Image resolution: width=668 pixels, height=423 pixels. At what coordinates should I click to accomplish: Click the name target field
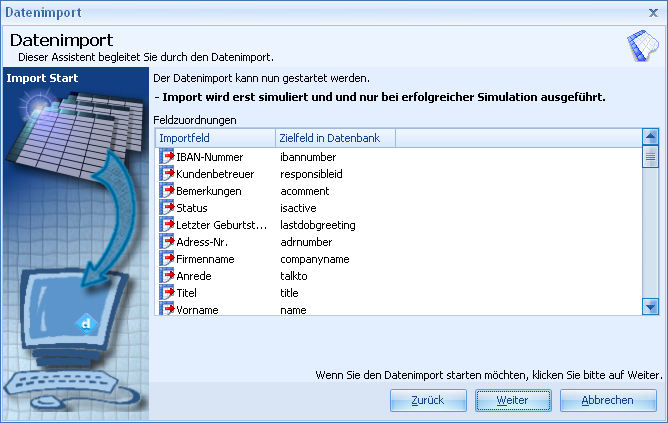(x=293, y=310)
